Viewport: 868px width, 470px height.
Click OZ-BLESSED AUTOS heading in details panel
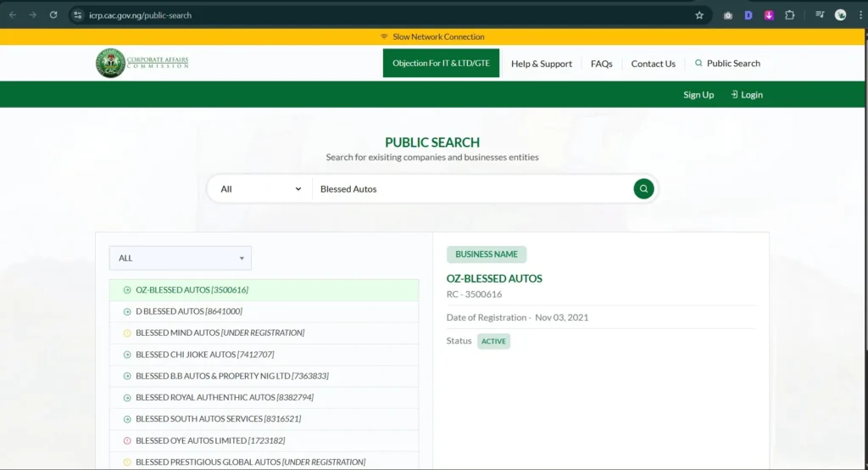494,279
